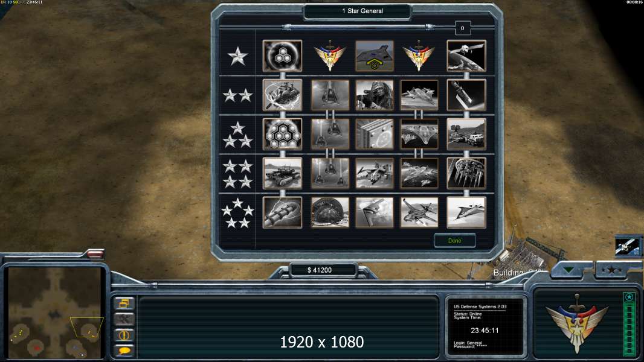
Task: Select the flying wing bomber in five-star row
Action: [374, 212]
